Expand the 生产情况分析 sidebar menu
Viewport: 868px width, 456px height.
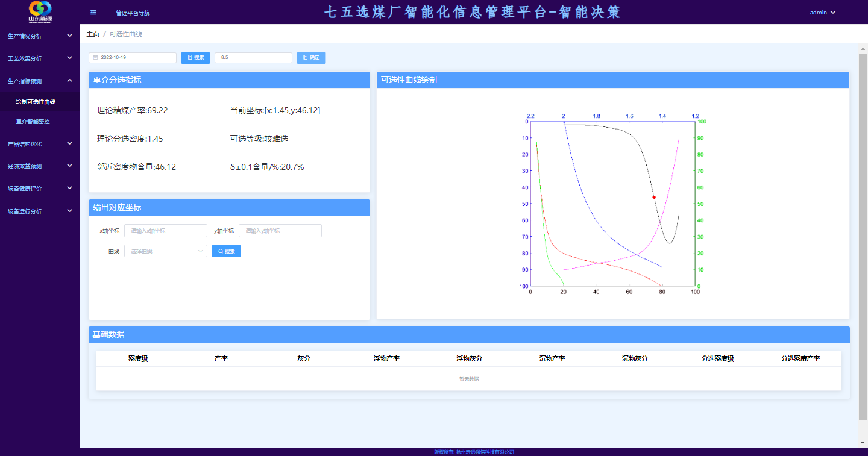click(x=40, y=36)
